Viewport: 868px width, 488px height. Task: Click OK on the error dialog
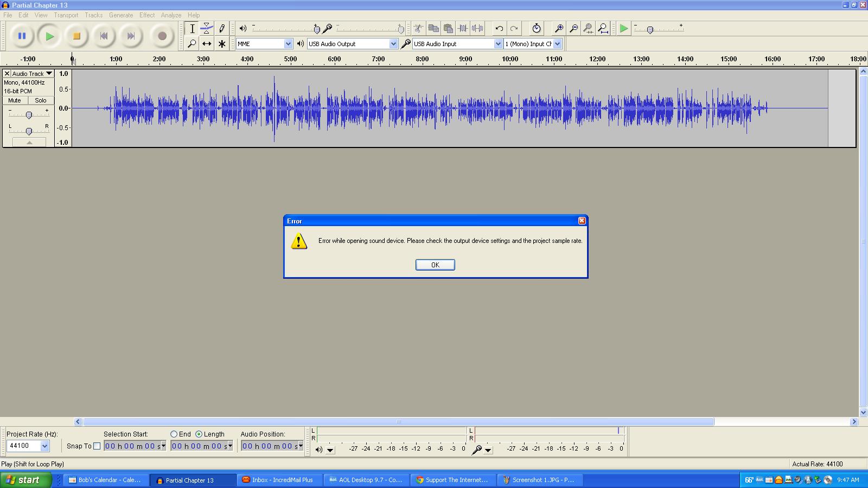tap(435, 265)
